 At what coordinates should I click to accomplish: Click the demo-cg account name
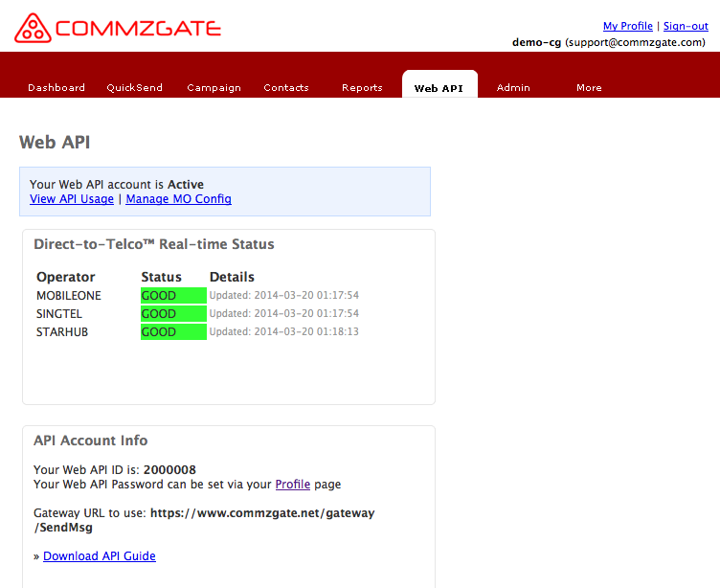tap(536, 42)
